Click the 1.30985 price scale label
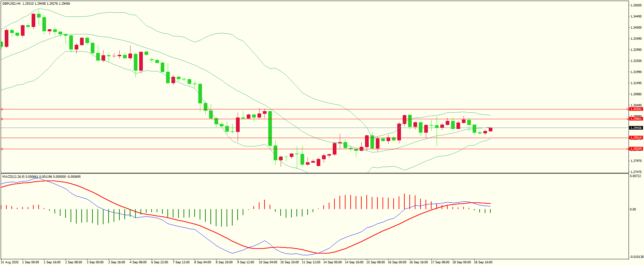This screenshot has width=644, height=266. click(x=636, y=94)
